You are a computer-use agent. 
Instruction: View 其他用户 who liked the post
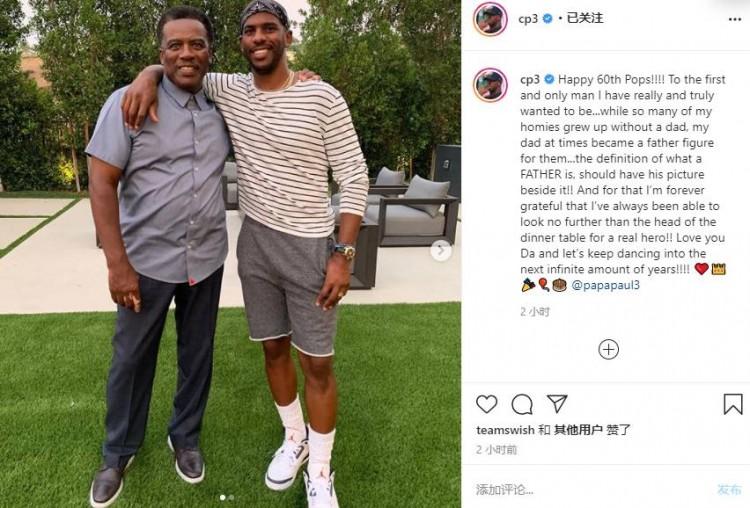[578, 430]
